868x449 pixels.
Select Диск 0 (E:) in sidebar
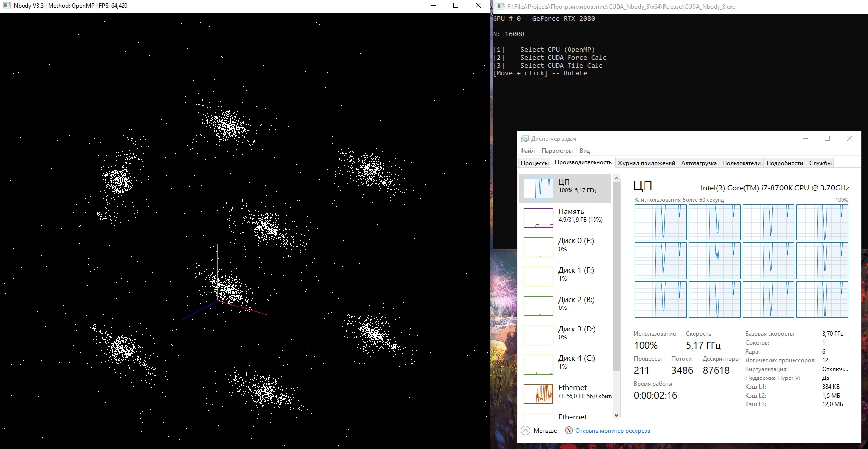(x=565, y=247)
